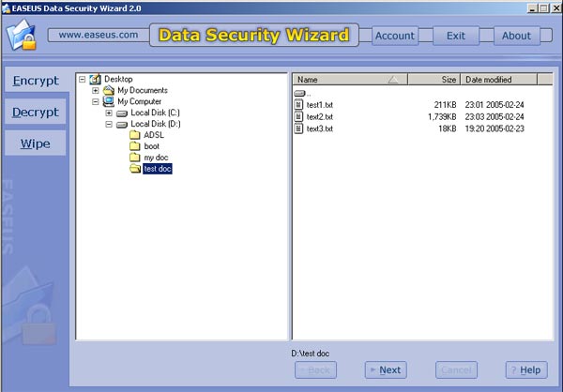Click the folder-and-lock application logo
Viewport: 563px width, 392px height.
(22, 35)
